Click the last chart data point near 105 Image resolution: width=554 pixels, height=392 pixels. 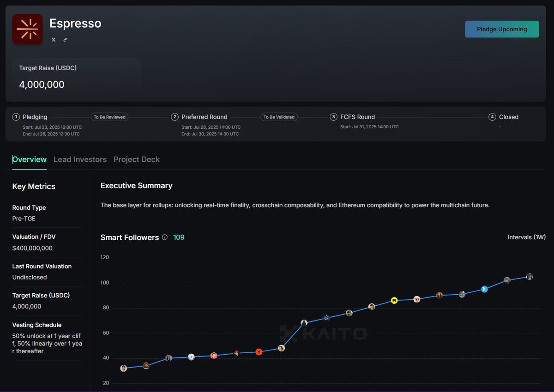[x=530, y=277]
